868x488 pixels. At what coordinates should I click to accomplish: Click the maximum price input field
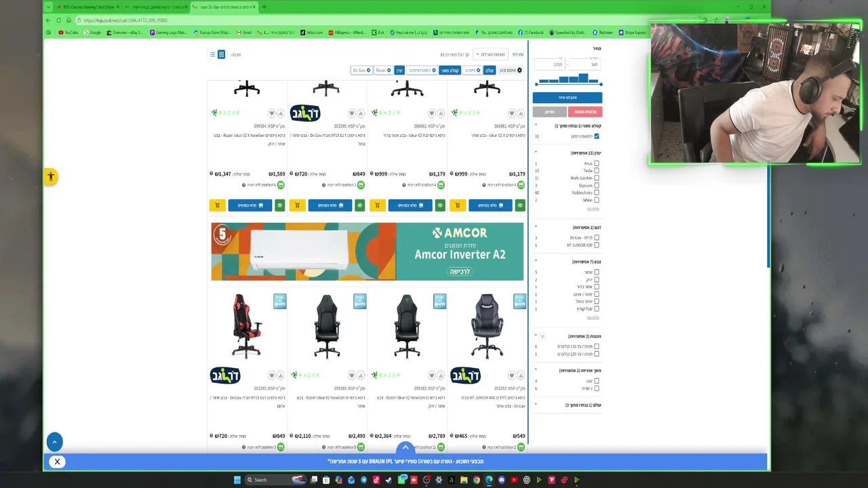tap(550, 64)
